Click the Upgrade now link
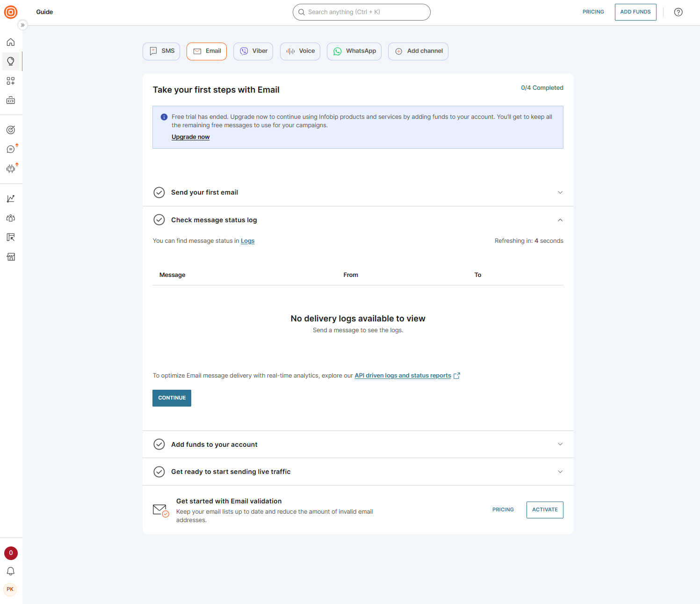 pyautogui.click(x=190, y=137)
